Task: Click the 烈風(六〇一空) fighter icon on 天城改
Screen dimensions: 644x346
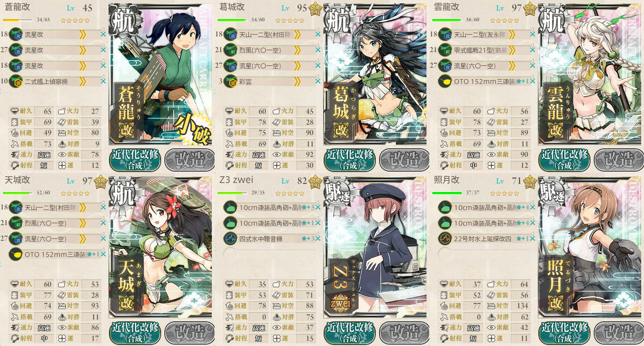Action: pos(16,223)
